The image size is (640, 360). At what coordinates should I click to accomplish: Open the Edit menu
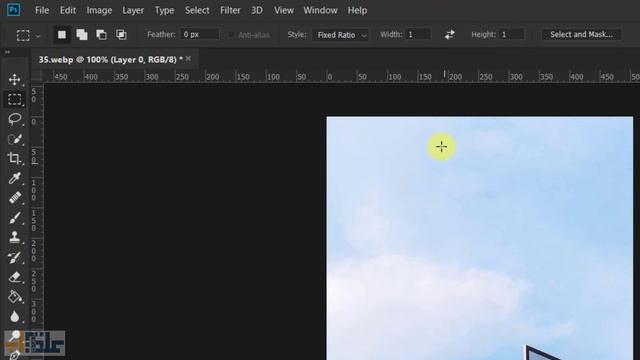[x=68, y=10]
